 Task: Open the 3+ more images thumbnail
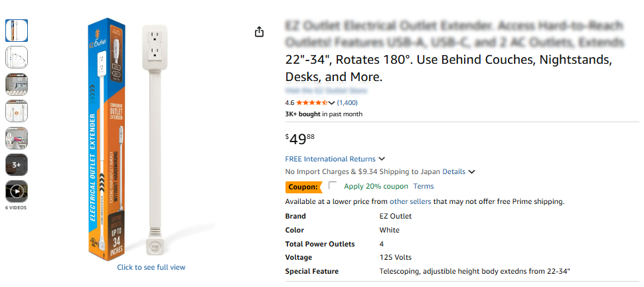click(17, 164)
